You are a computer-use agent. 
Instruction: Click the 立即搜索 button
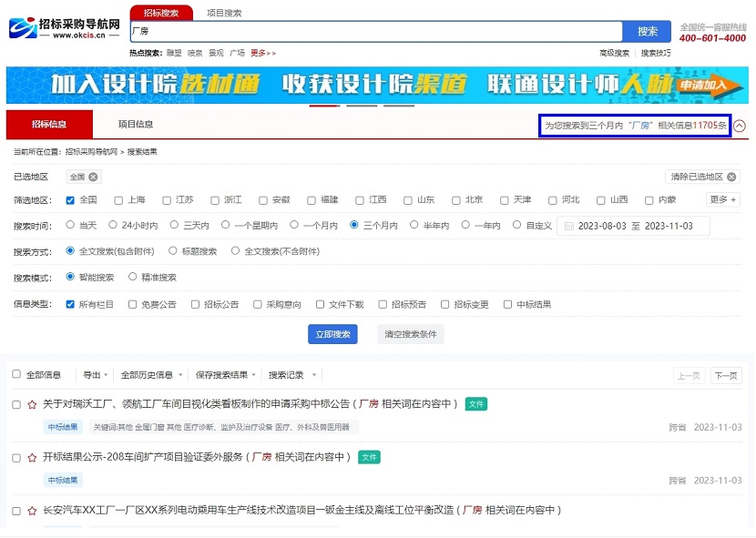[x=332, y=334]
